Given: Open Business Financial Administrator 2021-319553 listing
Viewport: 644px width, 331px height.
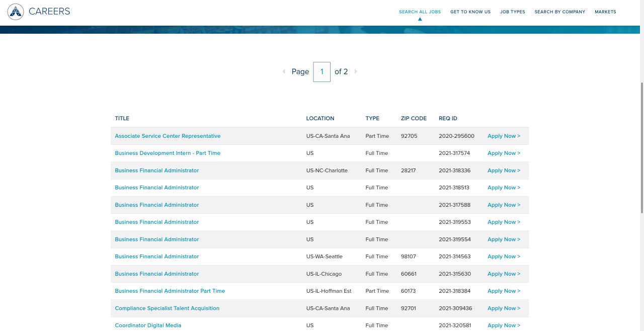Looking at the screenshot, I should (156, 222).
